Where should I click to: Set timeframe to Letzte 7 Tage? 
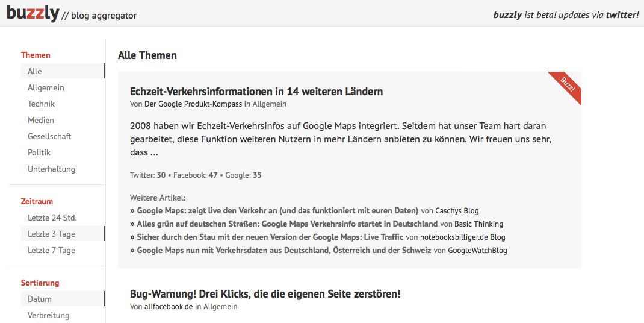(63, 250)
